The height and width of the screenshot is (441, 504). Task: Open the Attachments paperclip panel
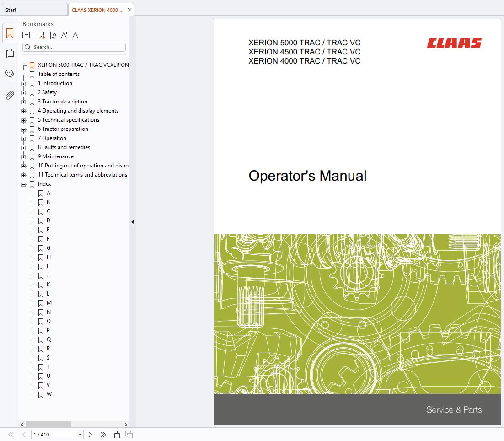[x=10, y=95]
